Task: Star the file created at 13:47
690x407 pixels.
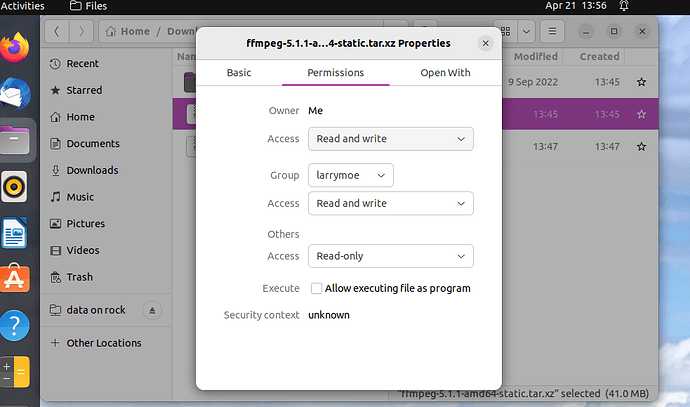Action: point(641,146)
